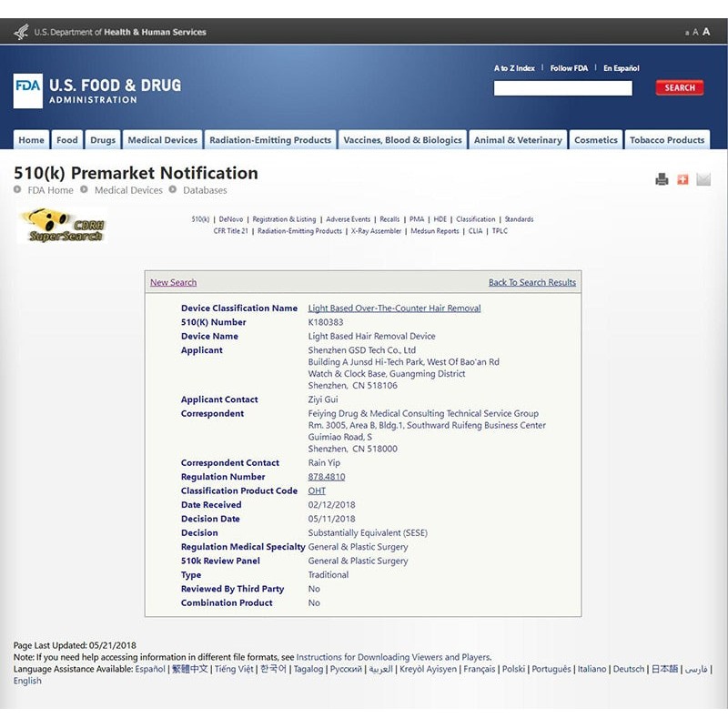The height and width of the screenshot is (728, 728).
Task: Go Back To Search Results
Action: (x=531, y=282)
